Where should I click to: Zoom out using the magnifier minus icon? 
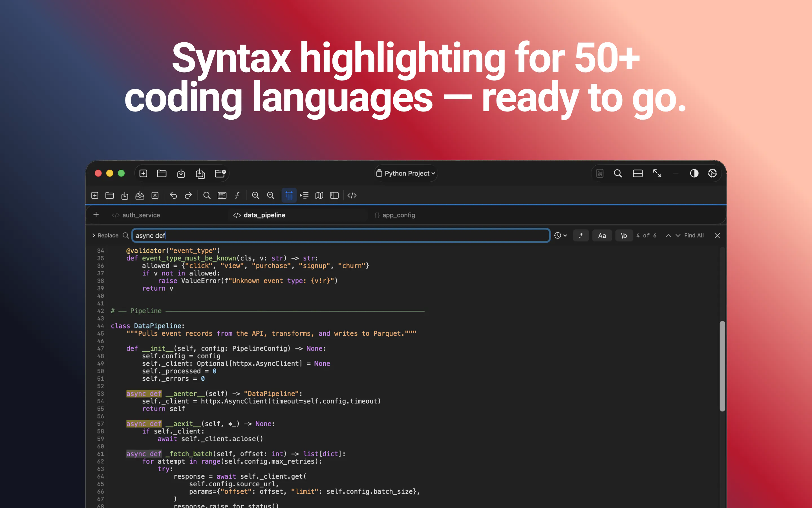[x=270, y=195]
